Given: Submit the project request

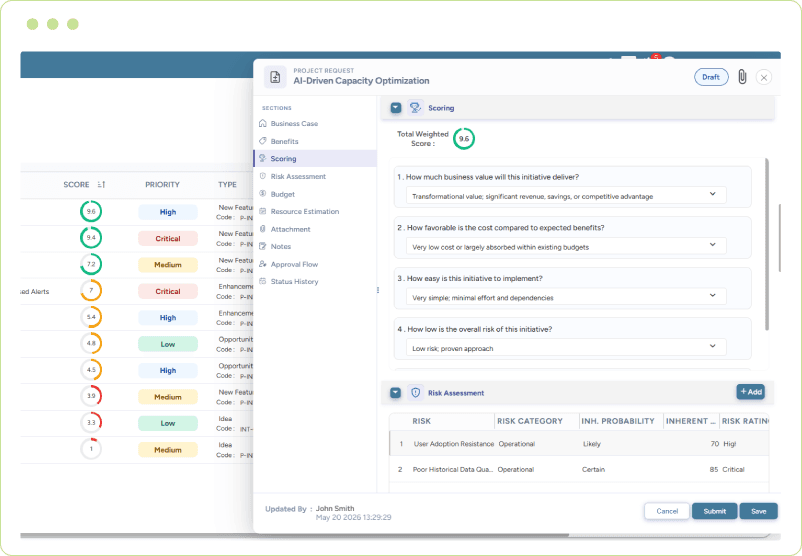Looking at the screenshot, I should tap(715, 511).
